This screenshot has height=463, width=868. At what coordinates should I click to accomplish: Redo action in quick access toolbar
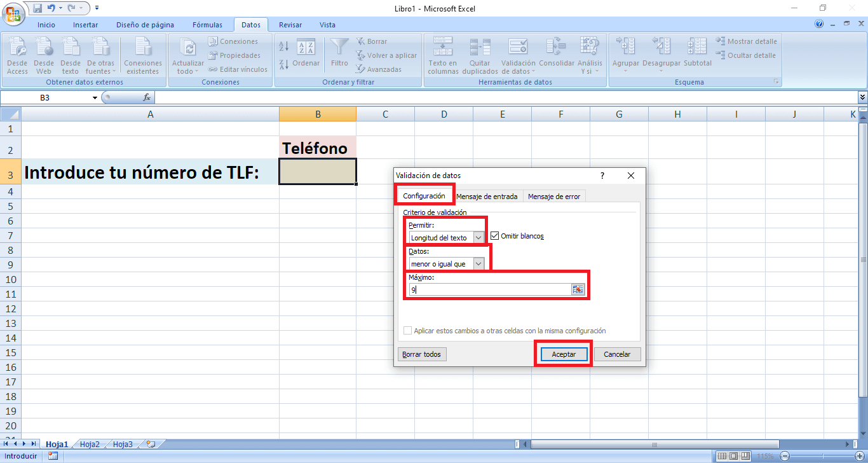pos(72,8)
